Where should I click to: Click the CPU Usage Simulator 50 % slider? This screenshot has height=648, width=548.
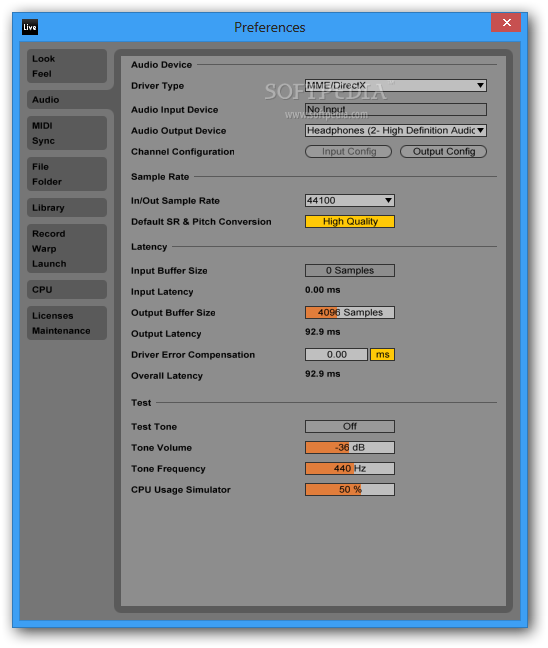[350, 490]
